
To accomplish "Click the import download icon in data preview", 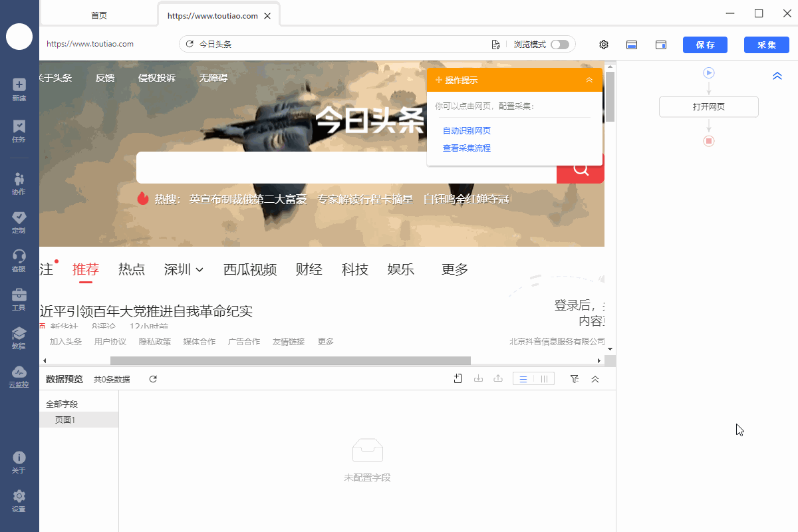I will pyautogui.click(x=478, y=379).
